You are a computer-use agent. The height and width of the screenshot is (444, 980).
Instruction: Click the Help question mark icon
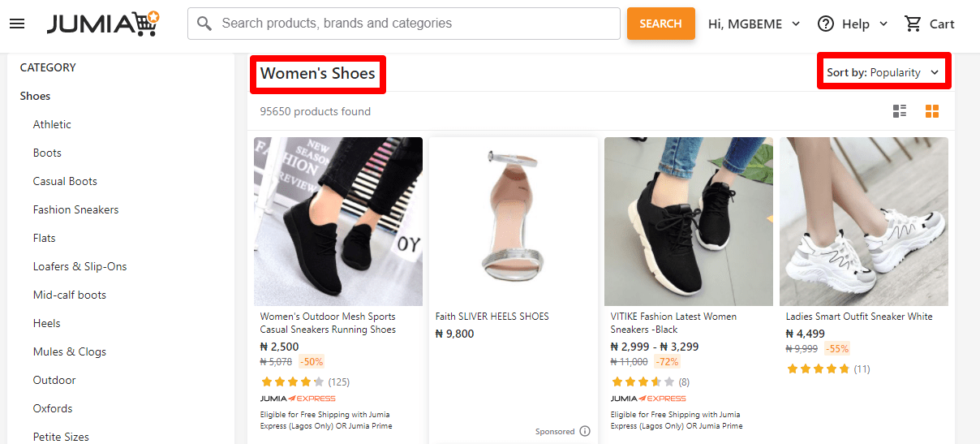point(826,24)
